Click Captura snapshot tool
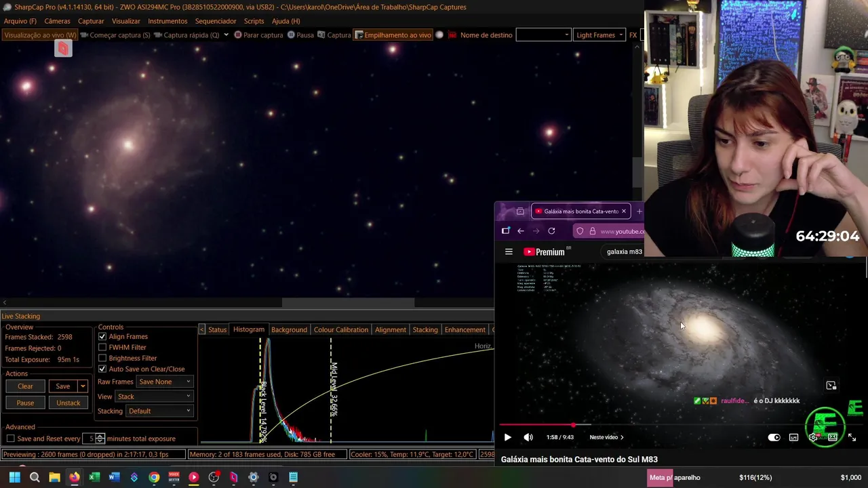Viewport: 868px width, 488px height. (x=334, y=35)
